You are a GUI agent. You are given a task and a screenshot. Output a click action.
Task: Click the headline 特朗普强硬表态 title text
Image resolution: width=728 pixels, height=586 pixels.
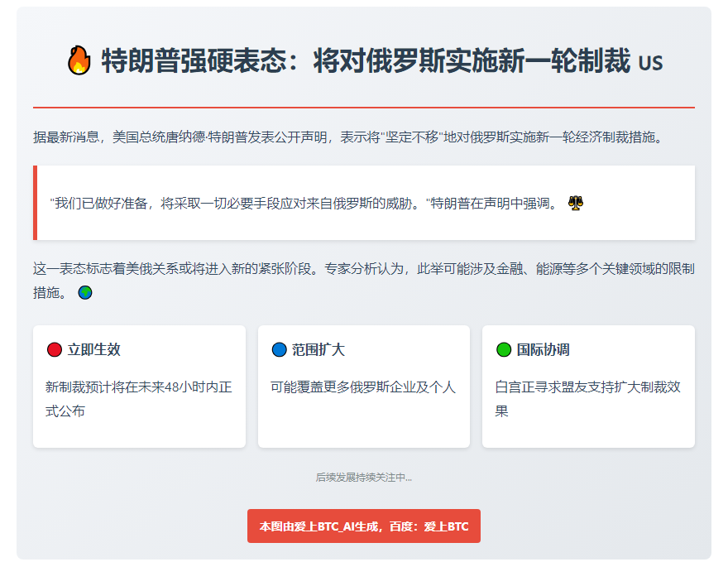point(365,61)
